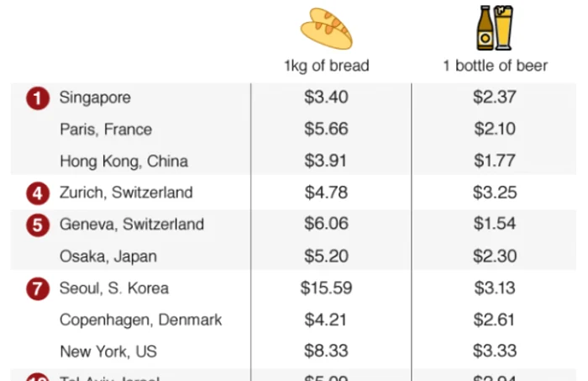The height and width of the screenshot is (381, 588).
Task: Select Hong Kong, China row label
Action: pos(123,161)
